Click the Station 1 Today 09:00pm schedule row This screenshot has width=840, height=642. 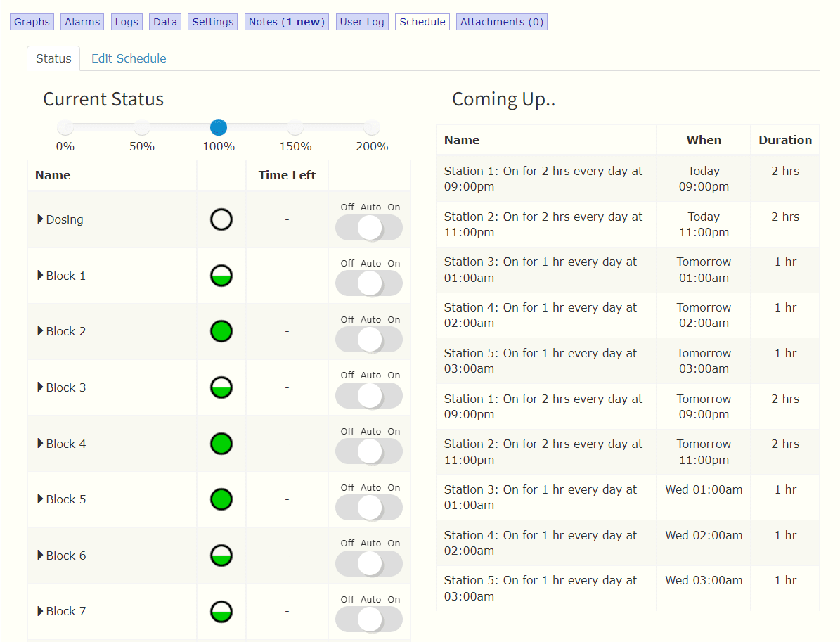coord(543,179)
